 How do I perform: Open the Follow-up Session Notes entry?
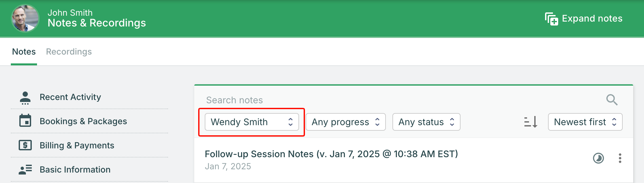click(331, 154)
